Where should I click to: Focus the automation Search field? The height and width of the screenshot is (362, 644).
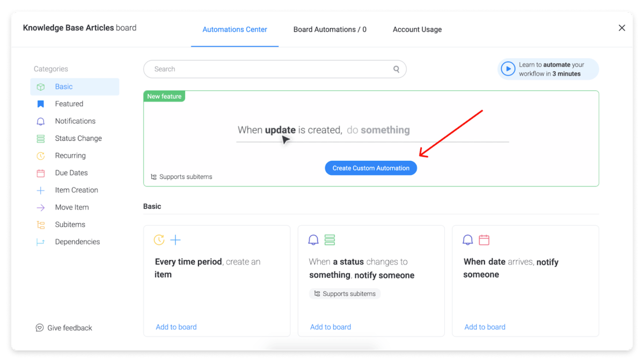268,69
